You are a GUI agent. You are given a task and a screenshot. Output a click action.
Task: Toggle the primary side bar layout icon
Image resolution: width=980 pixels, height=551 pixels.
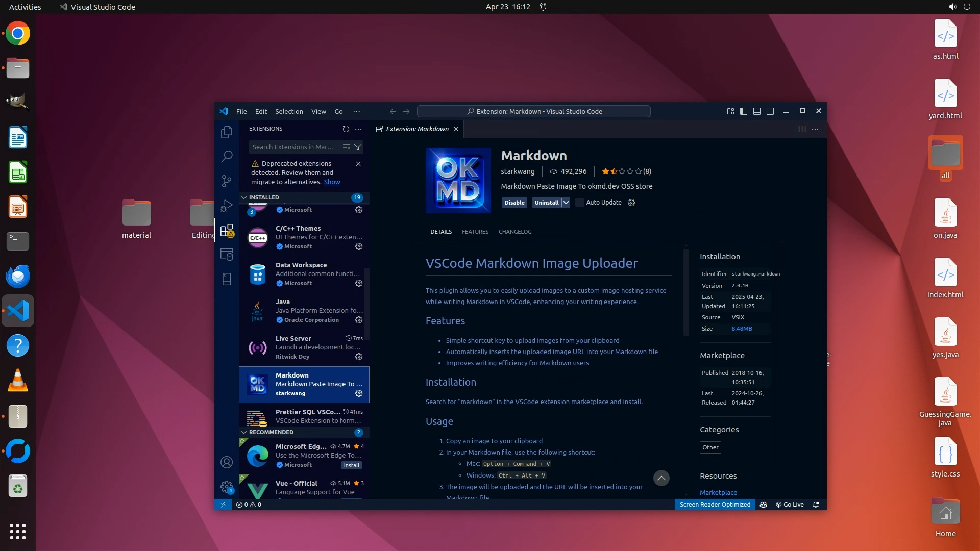[744, 111]
